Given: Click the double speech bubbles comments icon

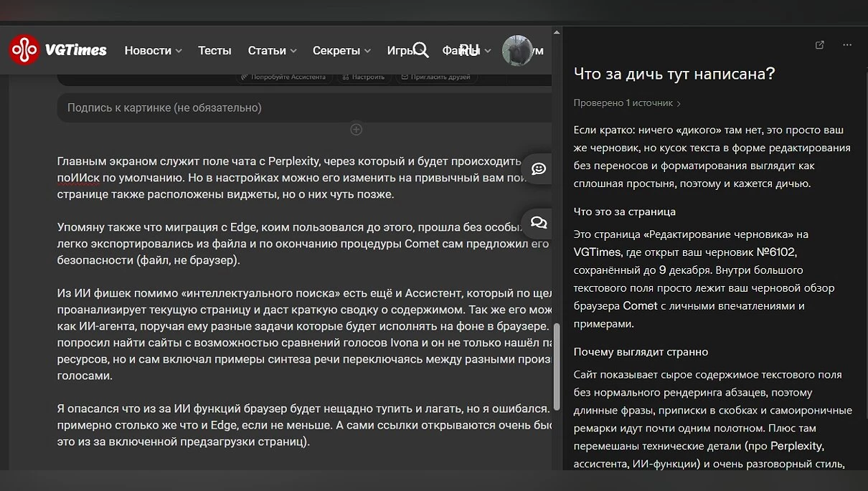Looking at the screenshot, I should [x=539, y=223].
